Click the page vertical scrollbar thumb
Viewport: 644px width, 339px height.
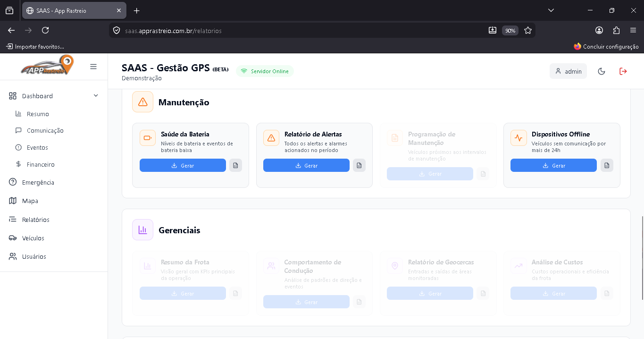click(642, 258)
